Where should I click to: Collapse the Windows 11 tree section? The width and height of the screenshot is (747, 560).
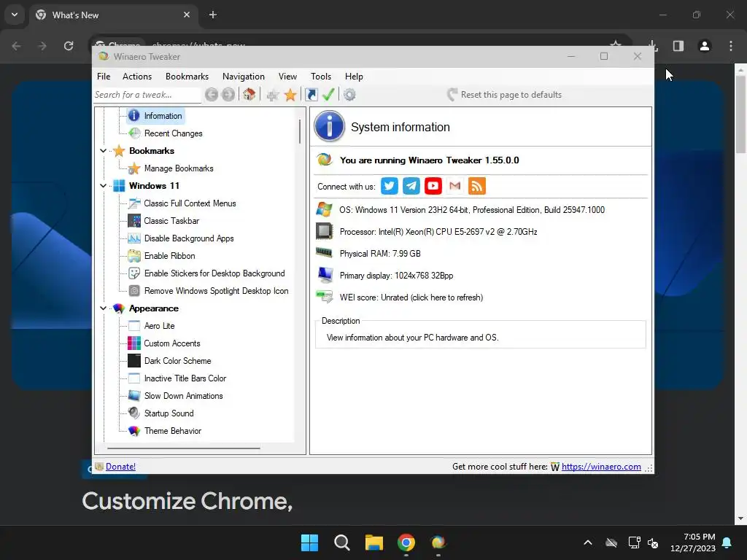[103, 186]
